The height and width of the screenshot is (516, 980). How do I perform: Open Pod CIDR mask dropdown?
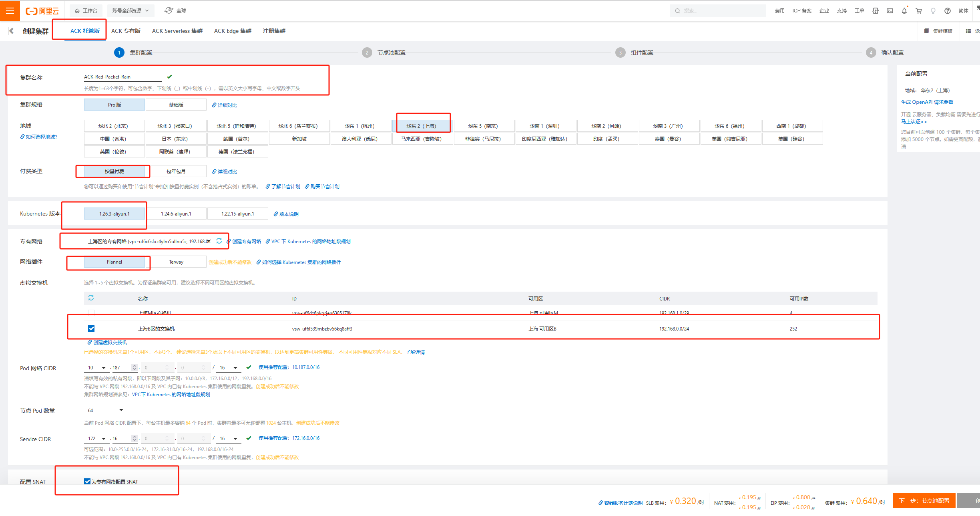[229, 367]
